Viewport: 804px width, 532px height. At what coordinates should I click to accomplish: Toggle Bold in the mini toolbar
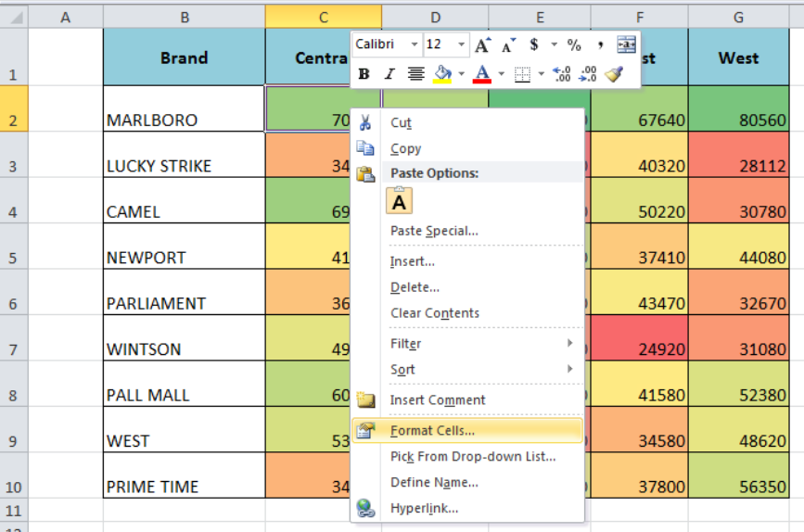364,74
